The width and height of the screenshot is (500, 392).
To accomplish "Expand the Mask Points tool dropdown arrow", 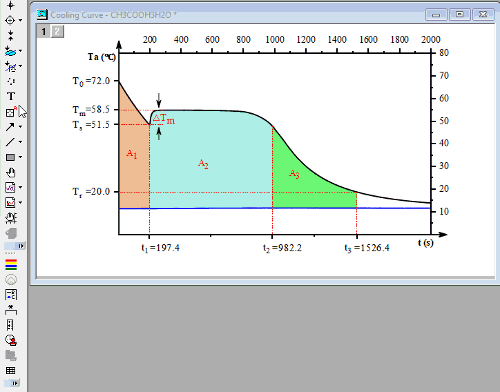I will (x=20, y=66).
